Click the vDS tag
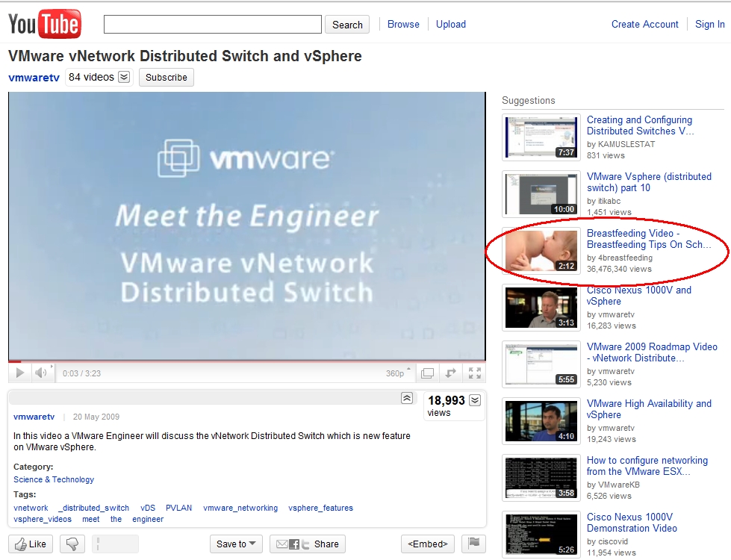Image resolution: width=731 pixels, height=560 pixels. pyautogui.click(x=148, y=508)
